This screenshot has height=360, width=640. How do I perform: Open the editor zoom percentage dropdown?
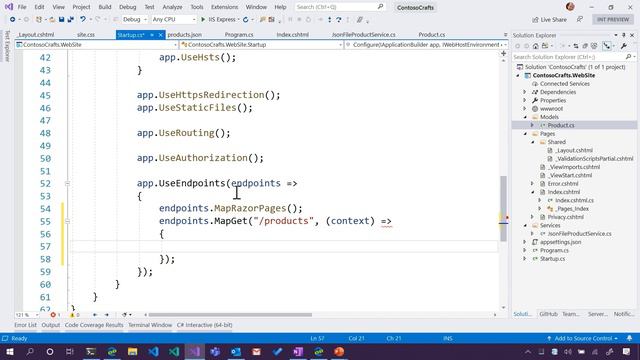pyautogui.click(x=27, y=315)
